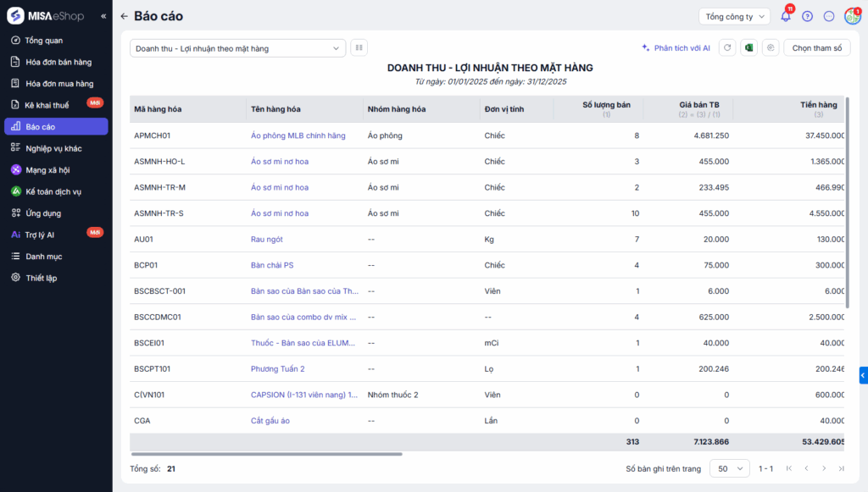Image resolution: width=868 pixels, height=492 pixels.
Task: Go to Hóa đơn bán hàng menu
Action: coord(58,62)
